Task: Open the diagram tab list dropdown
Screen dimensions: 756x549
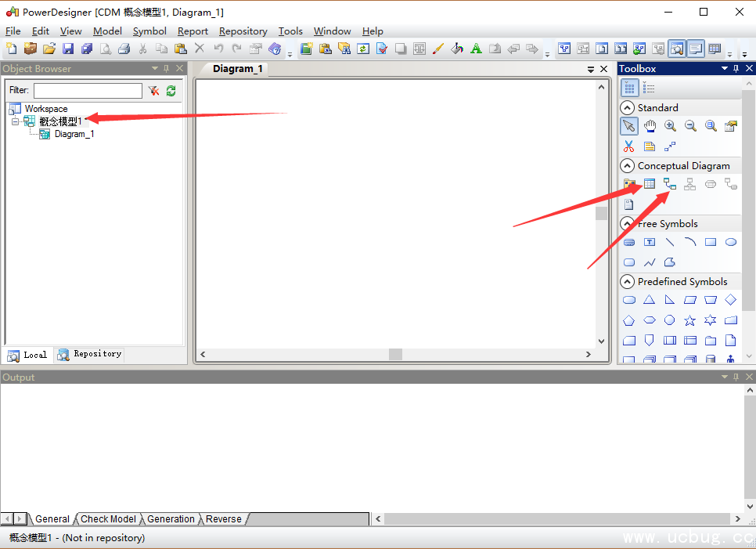Action: click(x=591, y=70)
